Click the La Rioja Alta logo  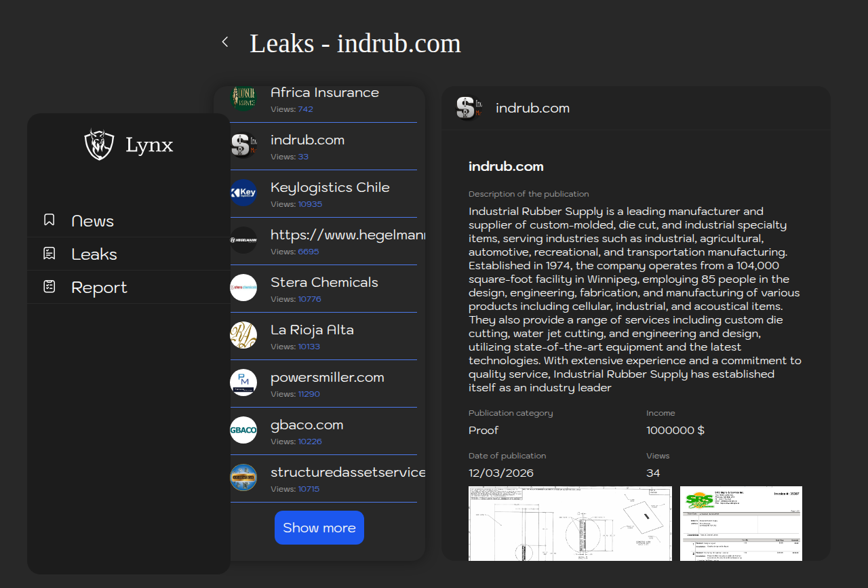click(x=243, y=335)
